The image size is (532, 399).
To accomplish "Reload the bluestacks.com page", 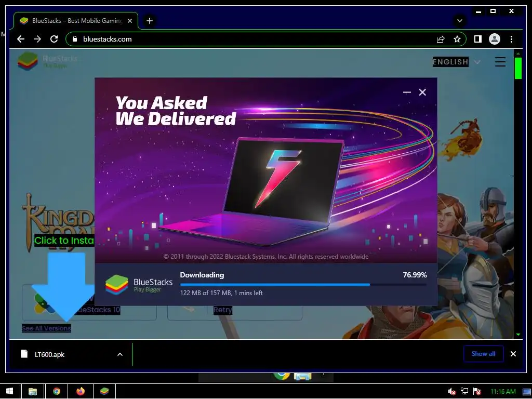I will 54,39.
